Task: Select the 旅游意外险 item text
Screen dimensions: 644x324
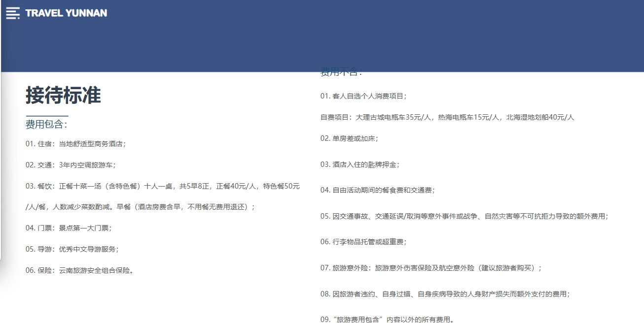Action: pyautogui.click(x=431, y=268)
